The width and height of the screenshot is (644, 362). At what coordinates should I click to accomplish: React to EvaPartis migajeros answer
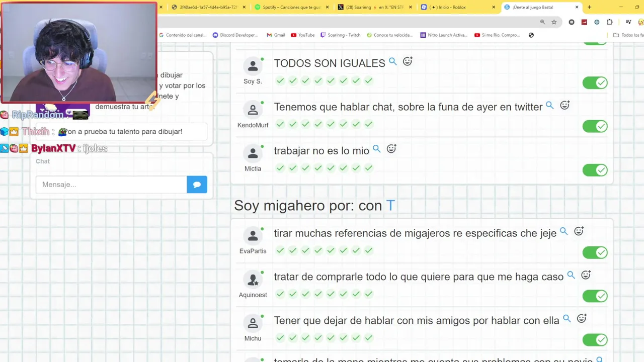(579, 231)
